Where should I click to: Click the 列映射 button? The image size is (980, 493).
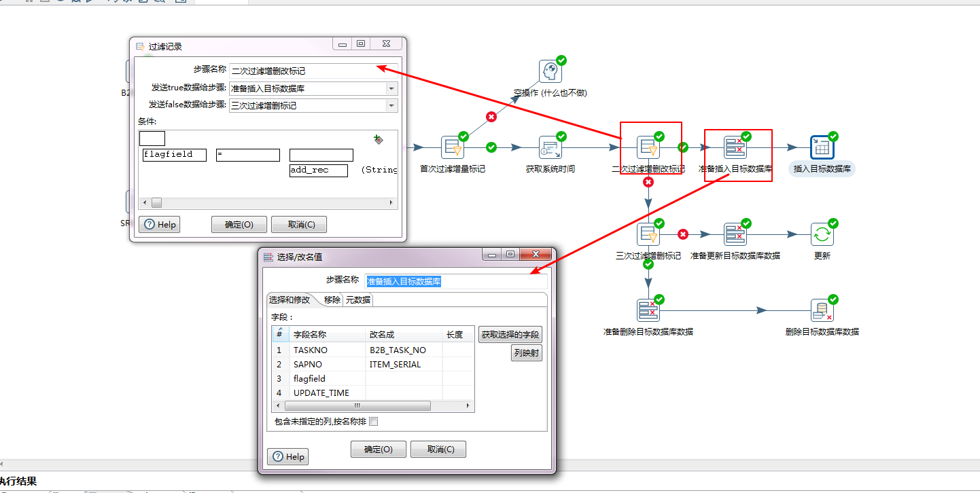(x=527, y=353)
